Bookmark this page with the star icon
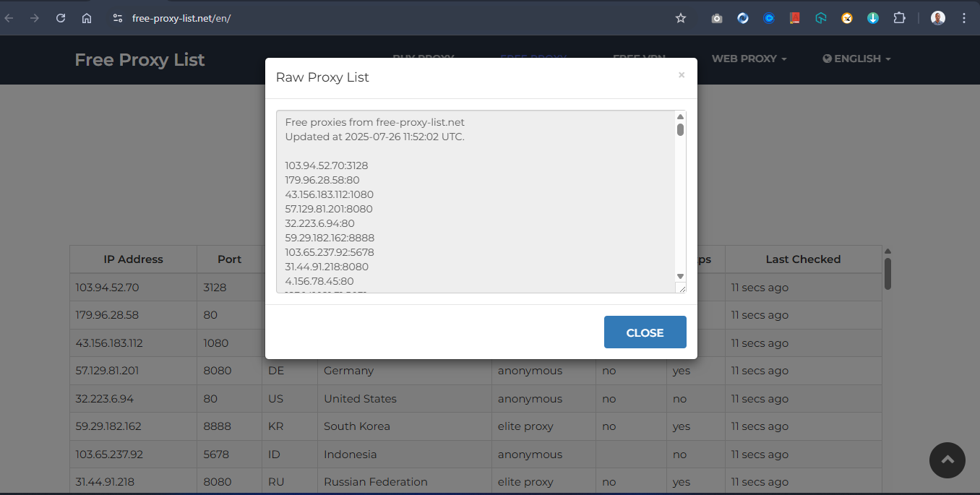Image resolution: width=980 pixels, height=495 pixels. (681, 18)
